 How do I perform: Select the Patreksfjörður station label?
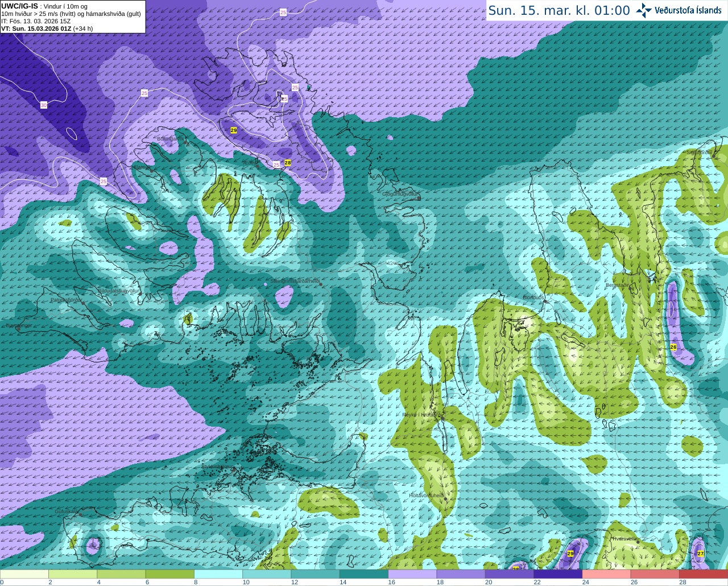click(66, 300)
